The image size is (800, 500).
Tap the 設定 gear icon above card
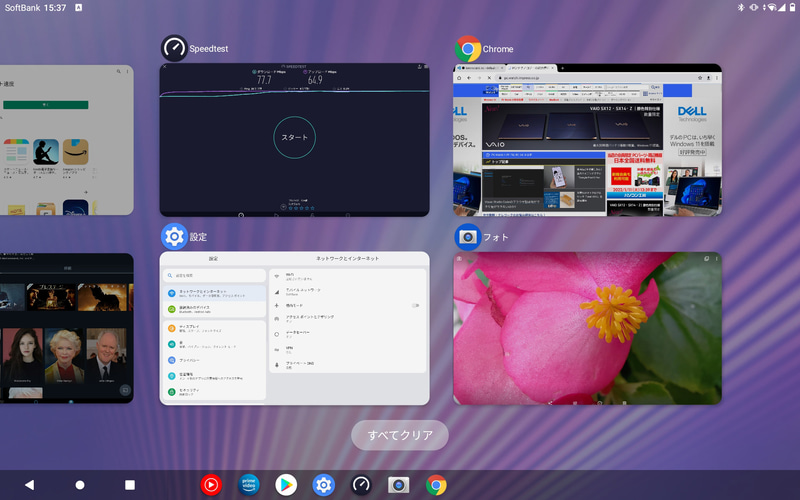(x=174, y=237)
